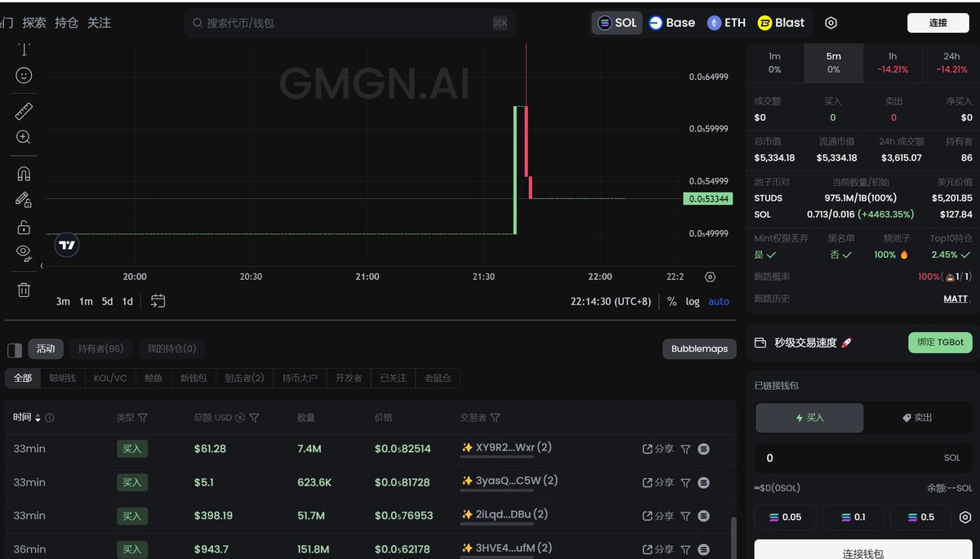Click the 连接 connect button
980x559 pixels.
coord(938,23)
